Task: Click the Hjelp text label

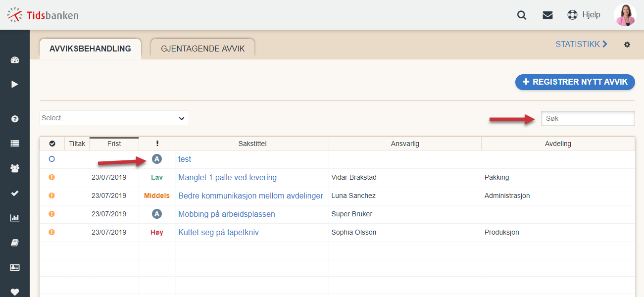Action: 591,15
